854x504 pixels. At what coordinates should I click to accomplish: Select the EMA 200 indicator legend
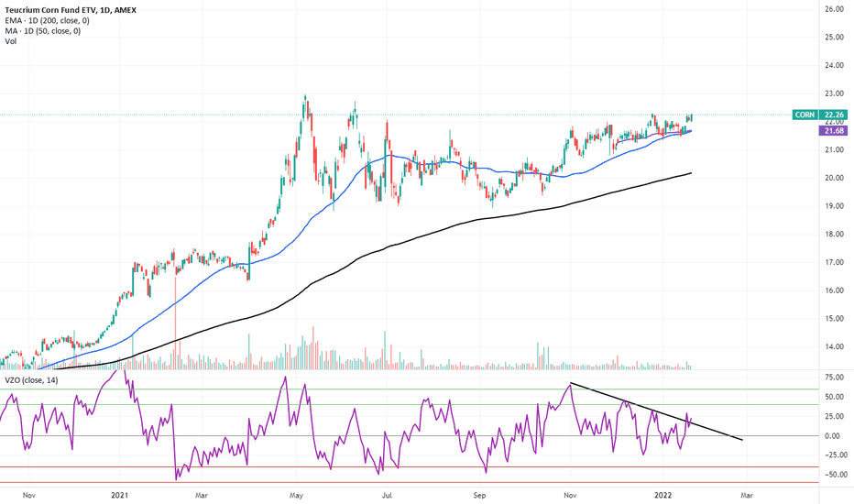click(x=47, y=20)
